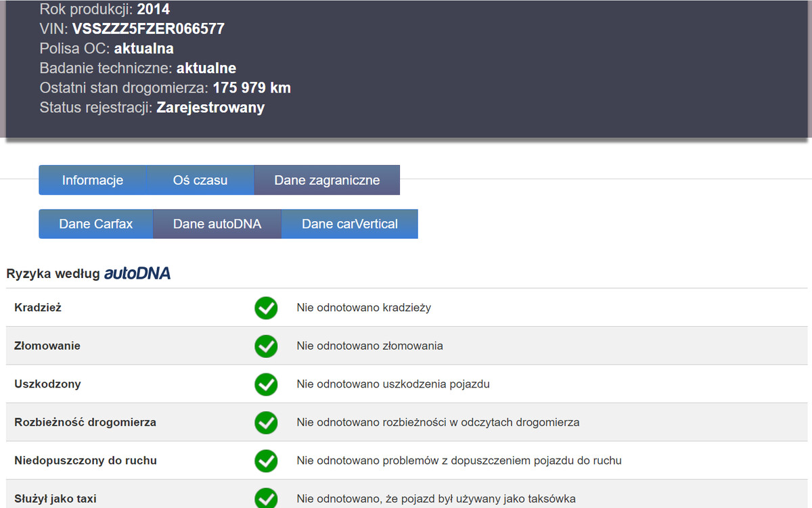Click the Polisa OC aktualna value
This screenshot has width=812, height=508.
click(144, 49)
